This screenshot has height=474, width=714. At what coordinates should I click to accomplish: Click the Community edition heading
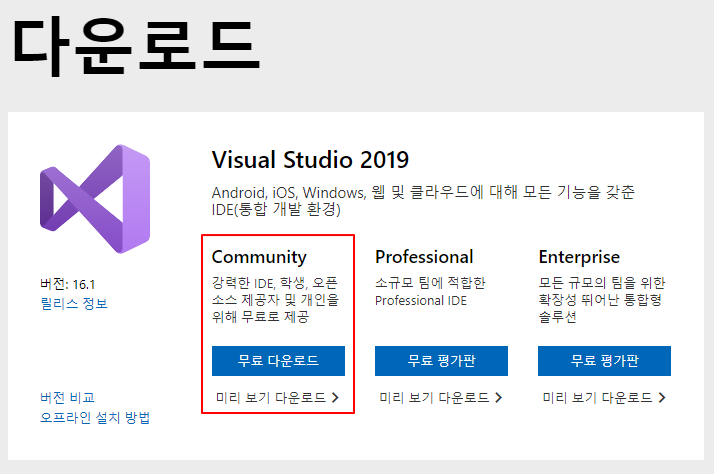(x=259, y=258)
